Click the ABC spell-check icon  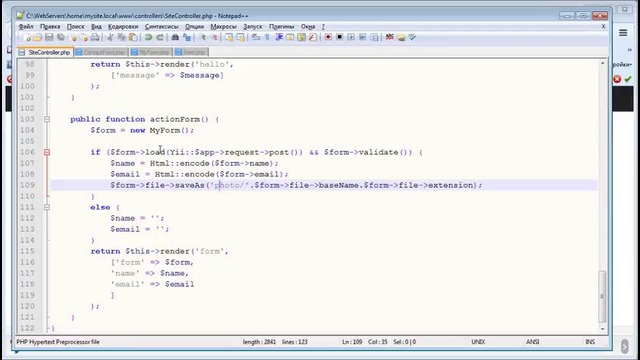tap(390, 37)
